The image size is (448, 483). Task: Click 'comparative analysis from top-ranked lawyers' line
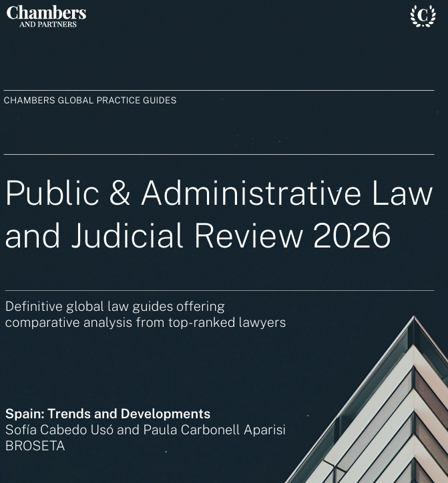pos(146,323)
